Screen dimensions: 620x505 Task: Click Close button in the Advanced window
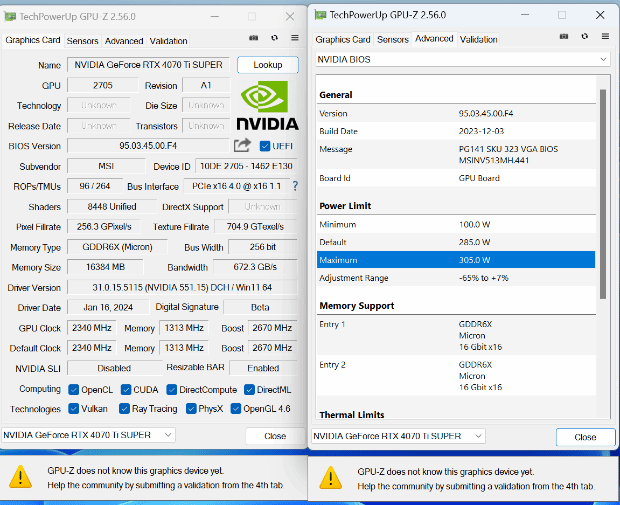(585, 437)
